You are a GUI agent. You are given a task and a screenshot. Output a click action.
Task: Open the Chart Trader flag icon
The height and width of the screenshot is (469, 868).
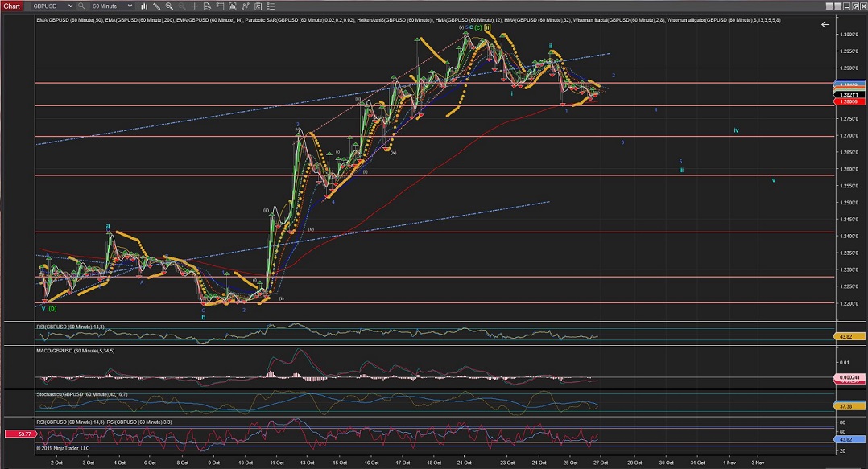tap(221, 6)
